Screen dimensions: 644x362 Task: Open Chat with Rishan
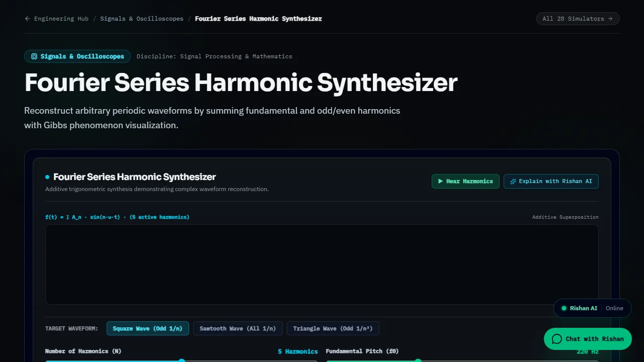[588, 339]
